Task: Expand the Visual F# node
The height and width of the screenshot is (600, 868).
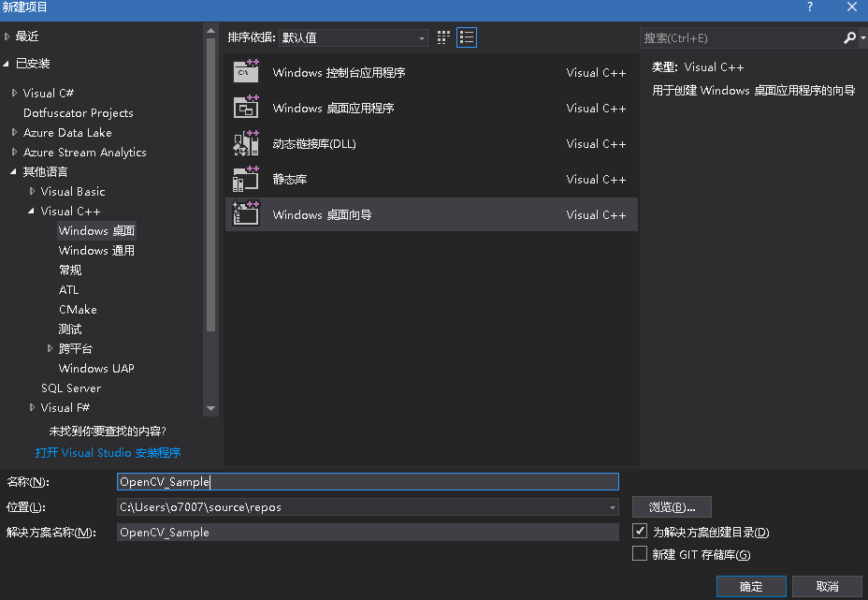Action: coord(32,407)
